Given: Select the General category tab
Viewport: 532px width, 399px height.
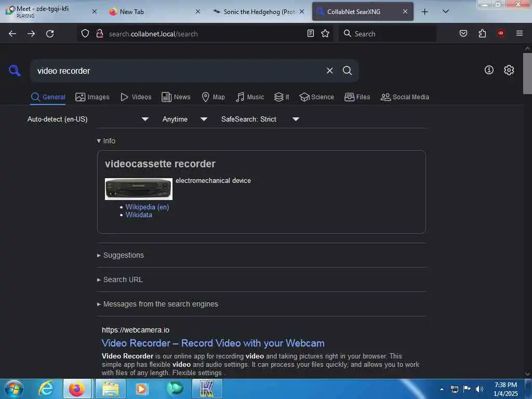Looking at the screenshot, I should [48, 97].
